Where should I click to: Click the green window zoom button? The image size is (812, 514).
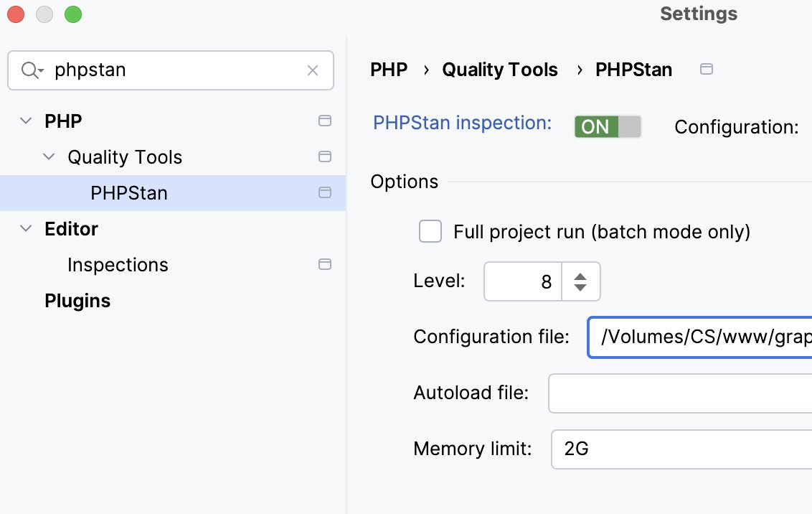click(73, 14)
